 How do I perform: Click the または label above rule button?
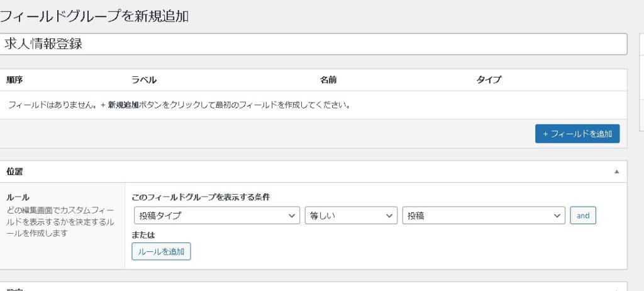pyautogui.click(x=143, y=235)
